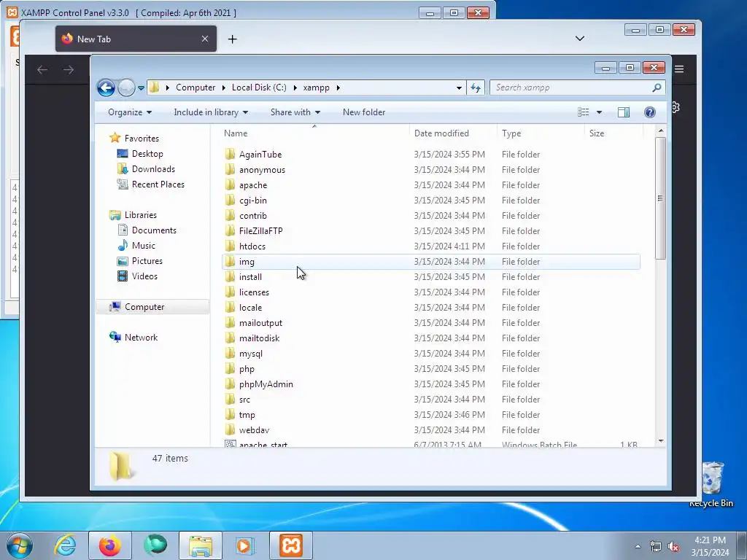Image resolution: width=747 pixels, height=560 pixels.
Task: Select Libraries in the navigation pane
Action: point(141,215)
